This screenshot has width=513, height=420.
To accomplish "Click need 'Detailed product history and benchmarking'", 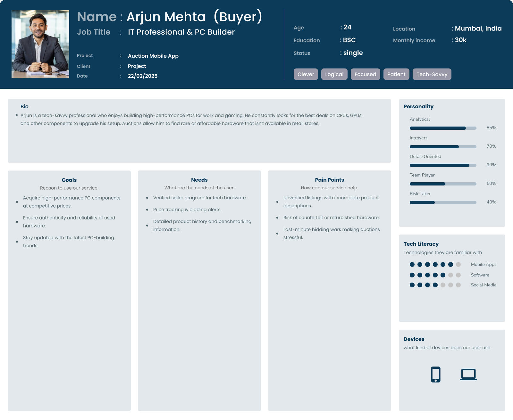I will [202, 225].
